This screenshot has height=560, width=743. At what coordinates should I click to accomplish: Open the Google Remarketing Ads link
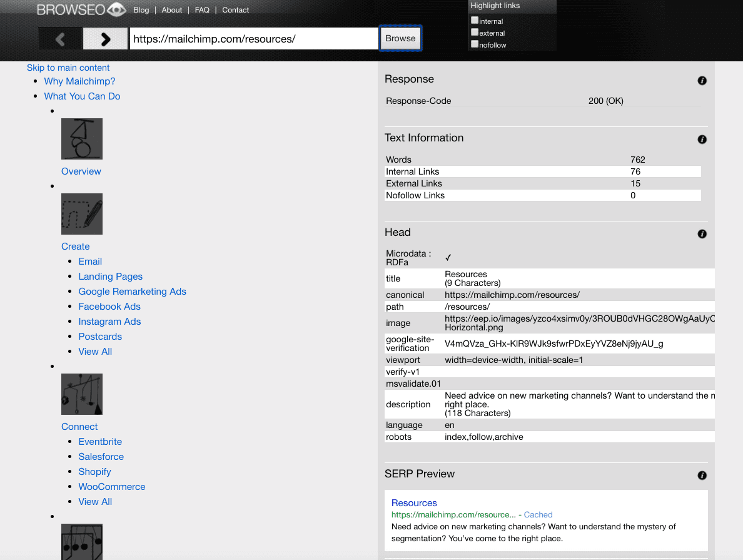(132, 292)
